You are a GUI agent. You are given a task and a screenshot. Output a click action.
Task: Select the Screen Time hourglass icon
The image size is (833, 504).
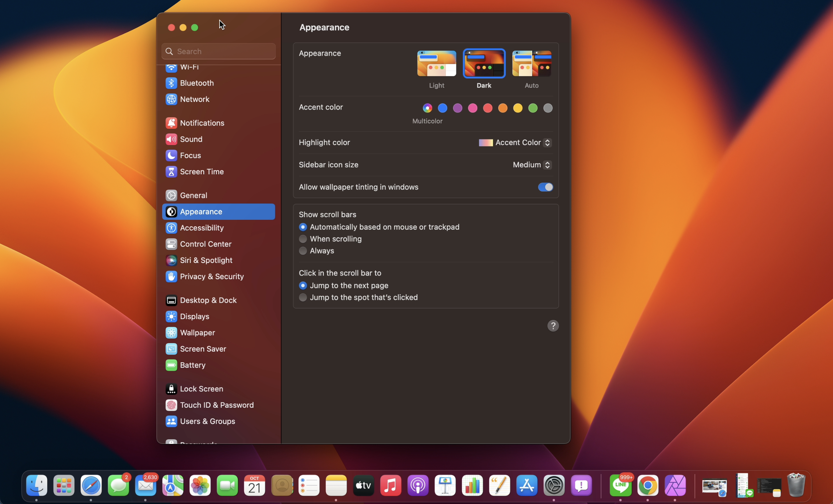[x=171, y=171]
